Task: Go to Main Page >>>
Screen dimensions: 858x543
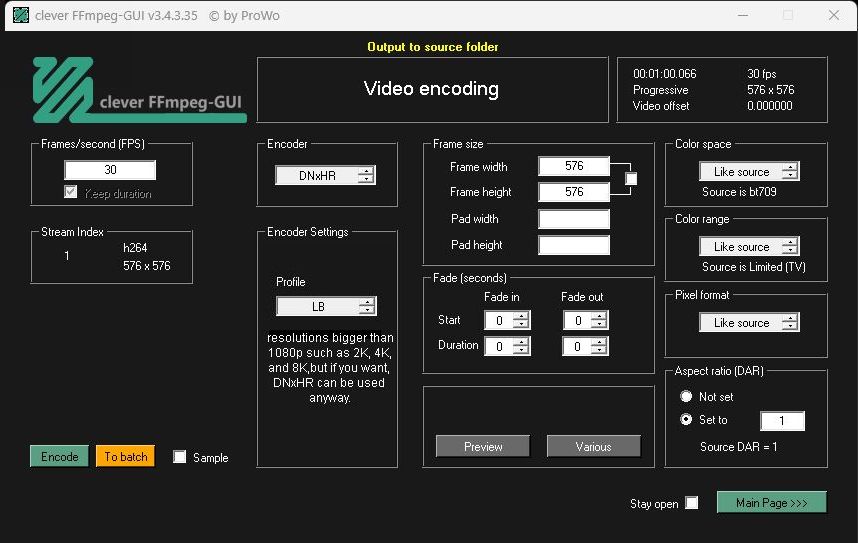Action: click(772, 502)
